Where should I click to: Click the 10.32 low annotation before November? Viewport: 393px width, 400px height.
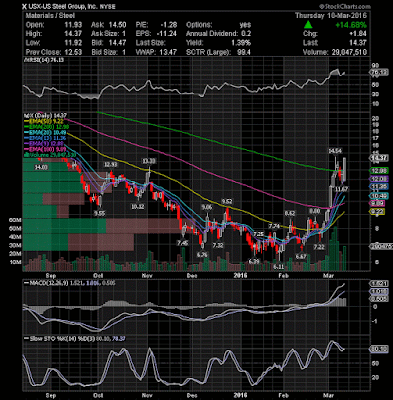[138, 207]
